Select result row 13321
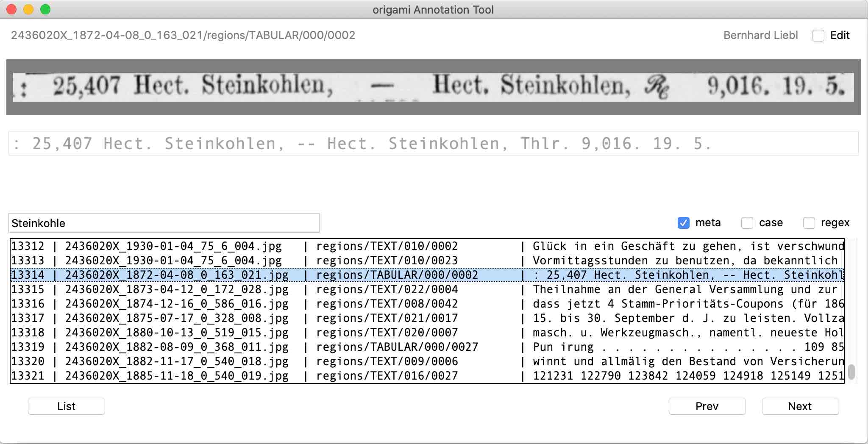Image resolution: width=868 pixels, height=444 pixels. (427, 376)
